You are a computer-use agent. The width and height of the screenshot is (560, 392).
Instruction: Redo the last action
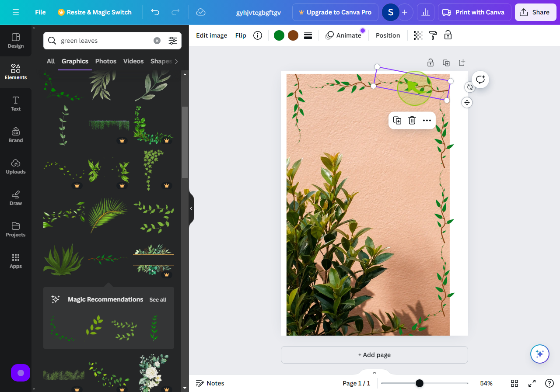pyautogui.click(x=175, y=12)
